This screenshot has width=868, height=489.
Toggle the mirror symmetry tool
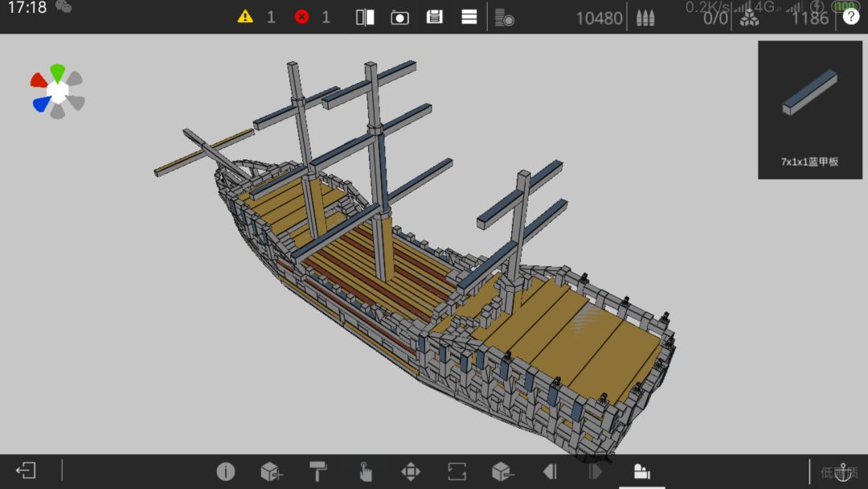(365, 17)
